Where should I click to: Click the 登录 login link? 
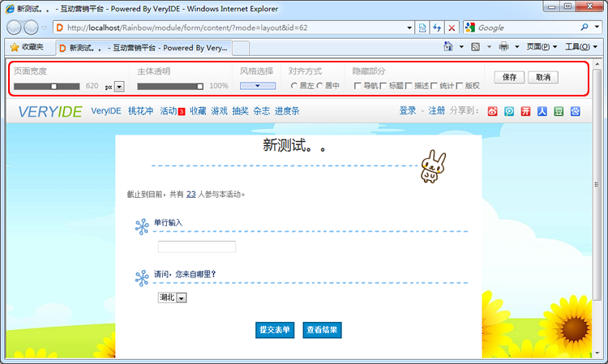coord(408,111)
